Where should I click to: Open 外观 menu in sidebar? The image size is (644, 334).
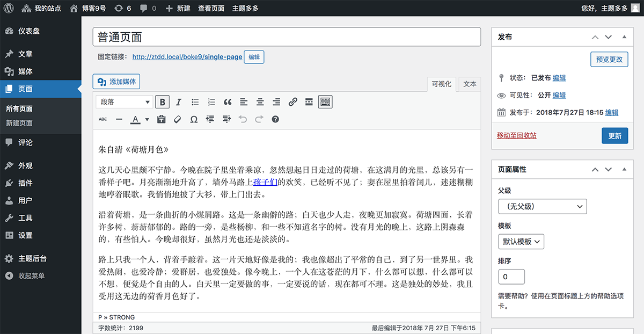(x=41, y=165)
